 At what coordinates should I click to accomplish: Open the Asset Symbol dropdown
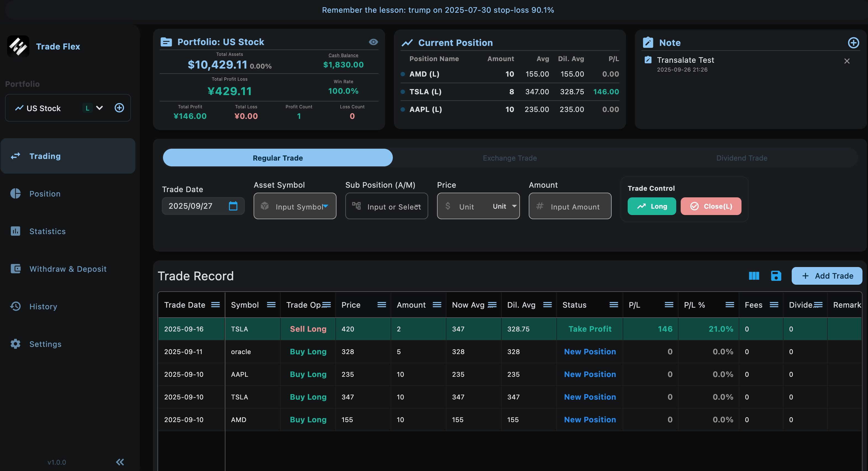(325, 206)
